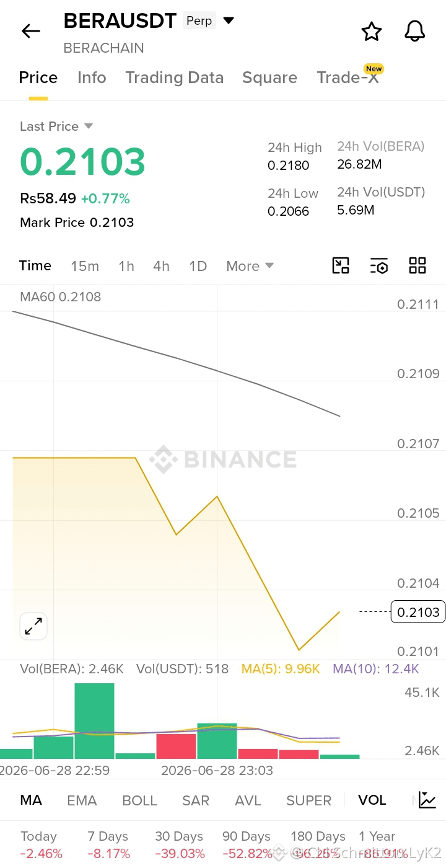Open the chart drawing tools icon

click(341, 265)
